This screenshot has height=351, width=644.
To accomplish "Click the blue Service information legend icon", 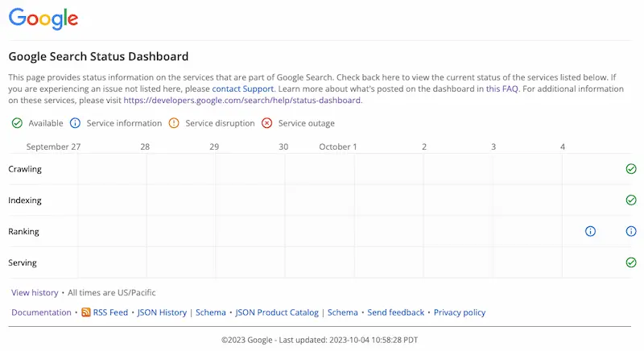I will (x=75, y=123).
